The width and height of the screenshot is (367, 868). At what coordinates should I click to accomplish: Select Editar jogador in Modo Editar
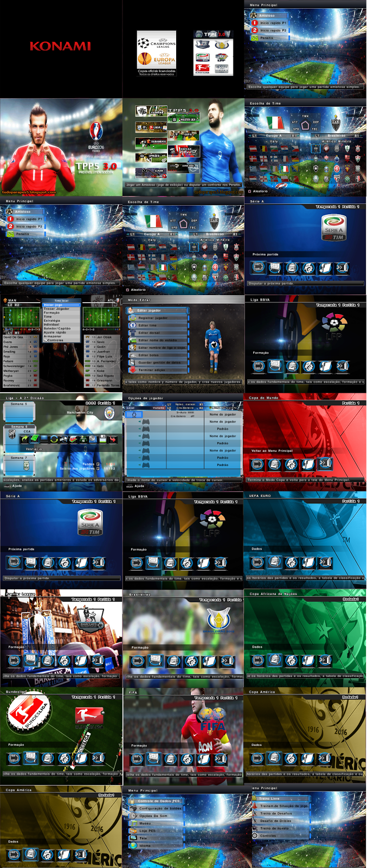[x=158, y=311]
